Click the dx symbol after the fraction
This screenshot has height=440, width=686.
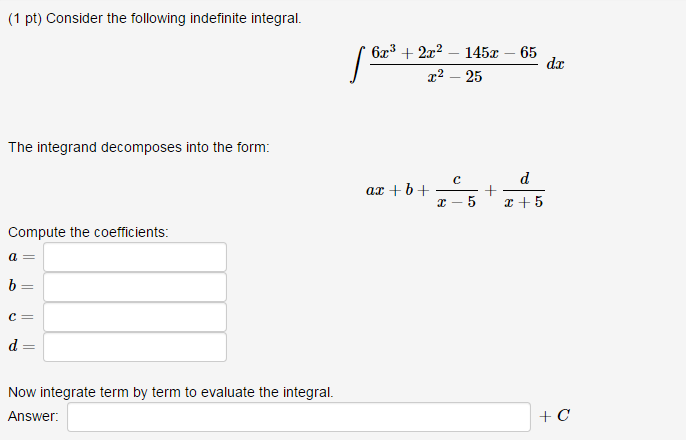[x=555, y=64]
